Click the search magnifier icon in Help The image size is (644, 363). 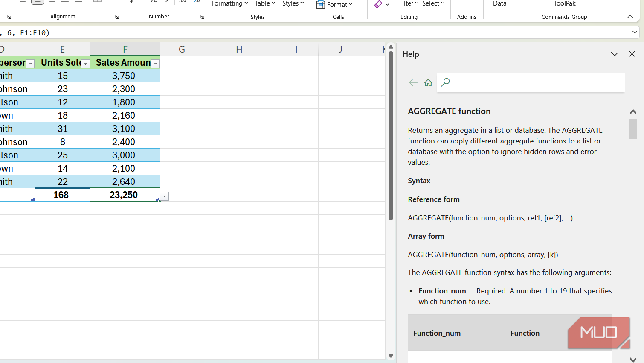tap(445, 82)
